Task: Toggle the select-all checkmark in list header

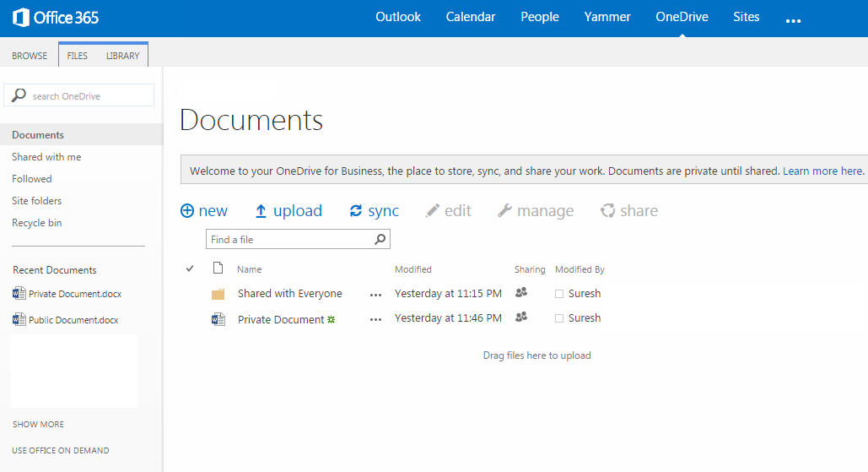Action: point(190,269)
